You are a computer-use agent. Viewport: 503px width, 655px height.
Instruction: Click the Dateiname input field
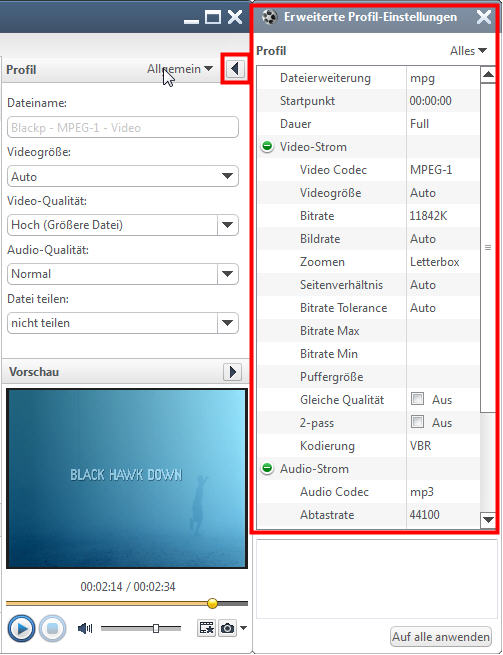tap(123, 127)
